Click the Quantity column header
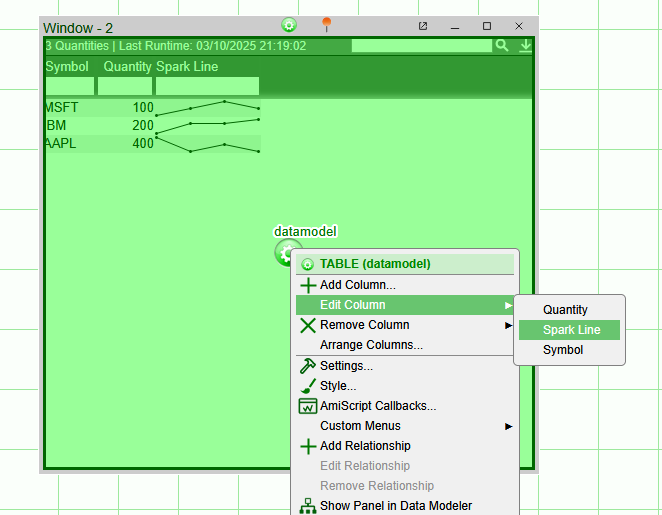 tap(127, 67)
